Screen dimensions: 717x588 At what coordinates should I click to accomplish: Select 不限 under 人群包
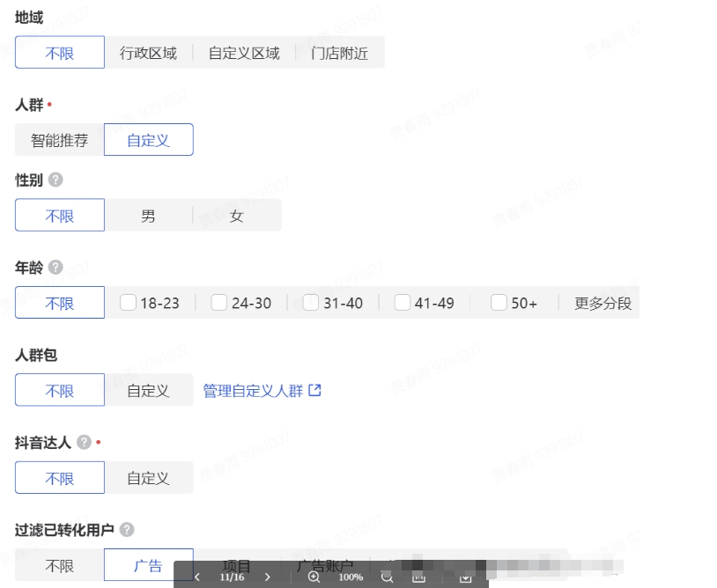pos(60,390)
